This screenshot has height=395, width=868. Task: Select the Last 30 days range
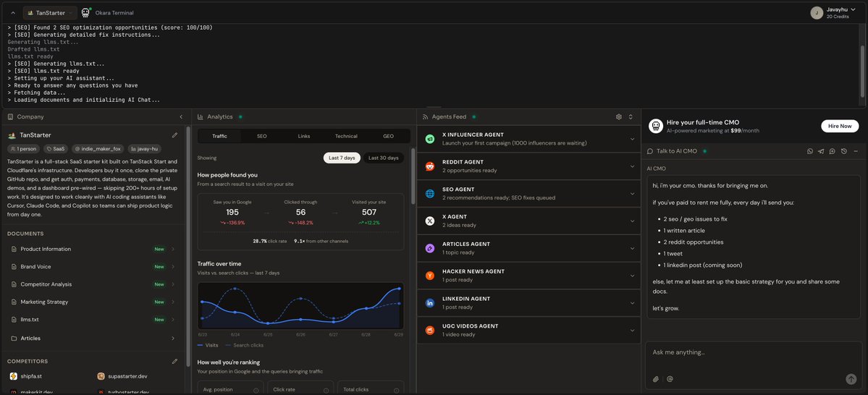pyautogui.click(x=384, y=158)
